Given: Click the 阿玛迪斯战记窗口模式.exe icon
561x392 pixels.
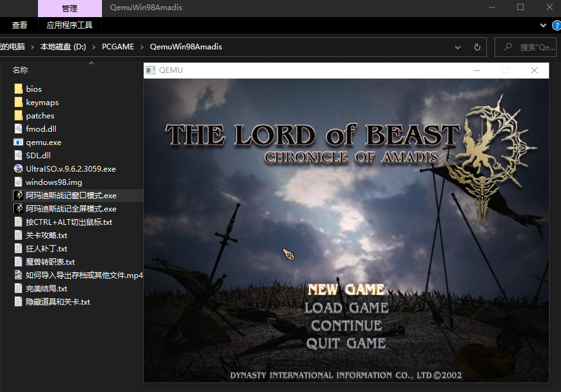Looking at the screenshot, I should (x=18, y=196).
